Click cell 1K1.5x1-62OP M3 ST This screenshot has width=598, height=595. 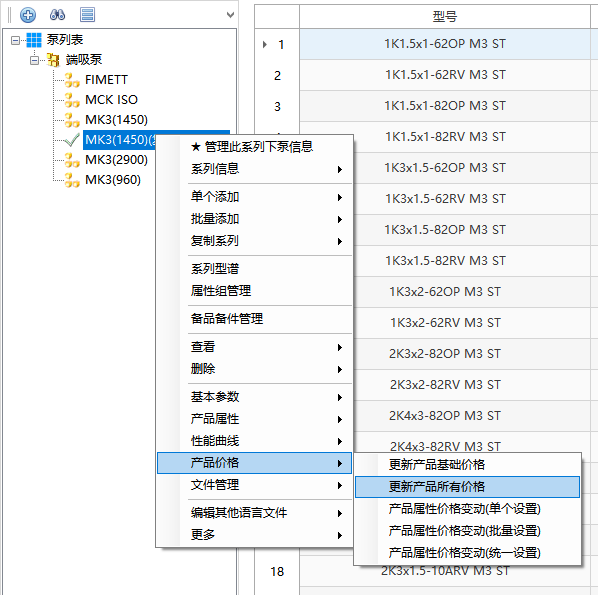point(445,44)
